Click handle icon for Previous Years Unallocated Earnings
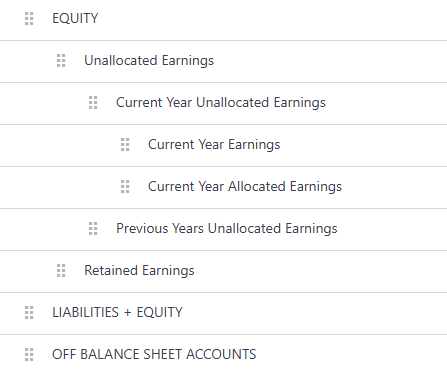The height and width of the screenshot is (373, 447). [93, 229]
